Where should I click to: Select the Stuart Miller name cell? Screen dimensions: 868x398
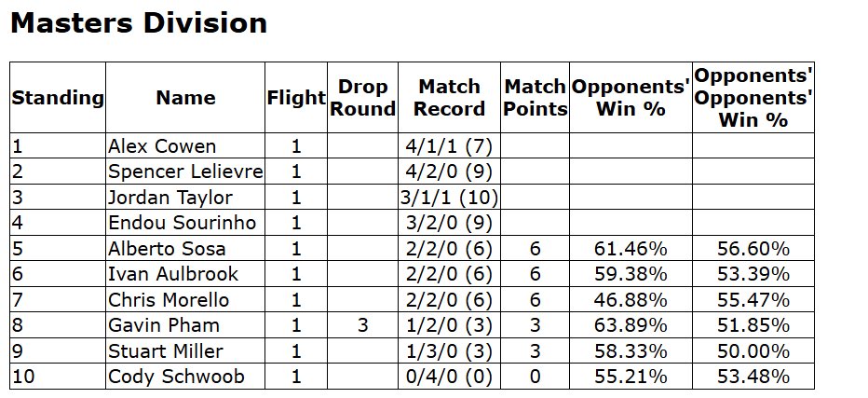pos(185,350)
